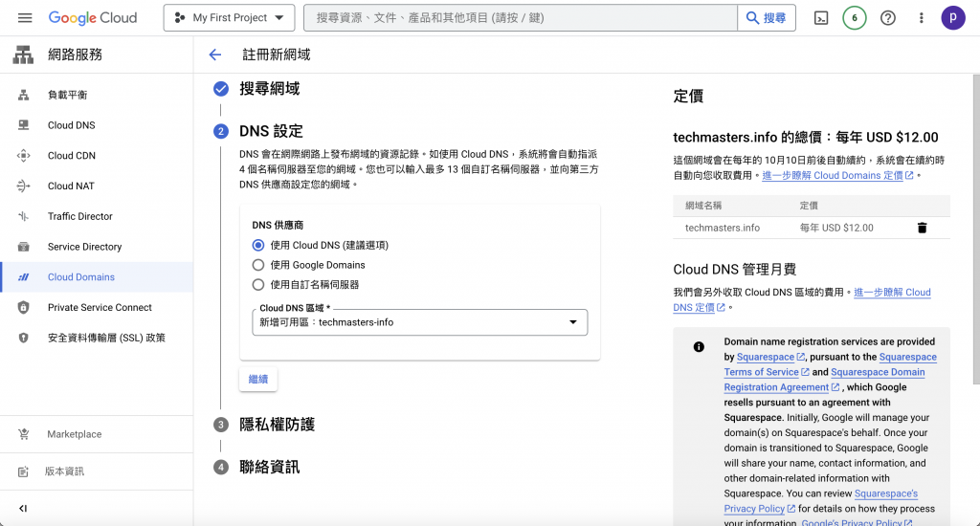Open the help question mark icon
980x526 pixels.
(887, 17)
